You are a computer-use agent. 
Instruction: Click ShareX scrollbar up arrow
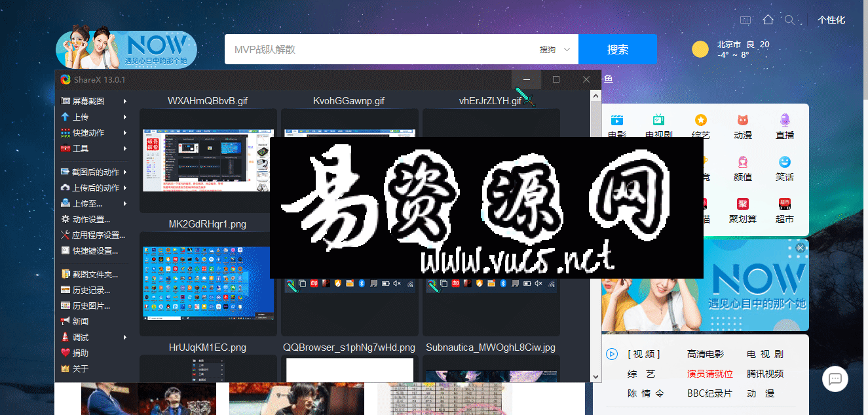pyautogui.click(x=595, y=96)
